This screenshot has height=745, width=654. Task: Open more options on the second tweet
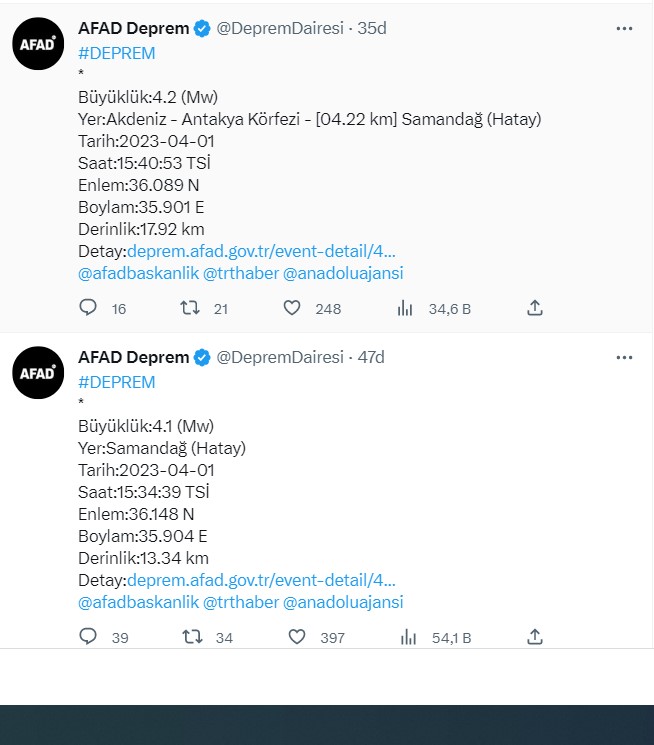click(x=625, y=357)
